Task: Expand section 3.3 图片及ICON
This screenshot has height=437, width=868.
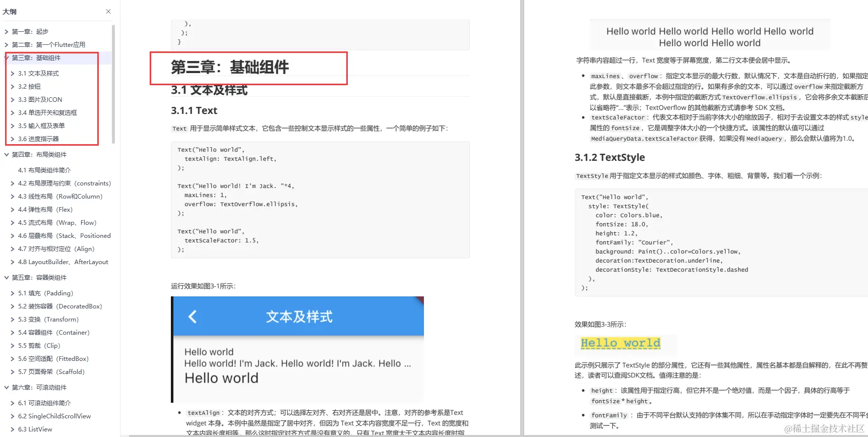Action: 13,99
